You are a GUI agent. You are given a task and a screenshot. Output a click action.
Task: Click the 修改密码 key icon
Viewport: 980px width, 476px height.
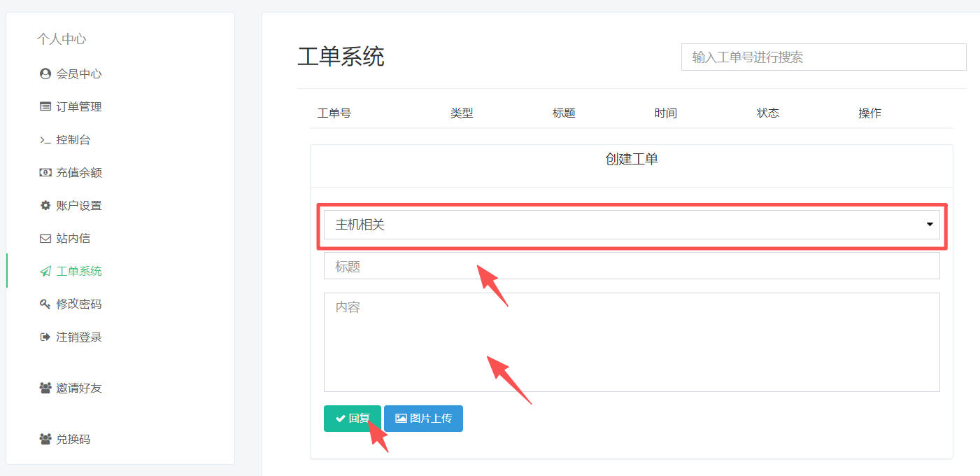45,304
